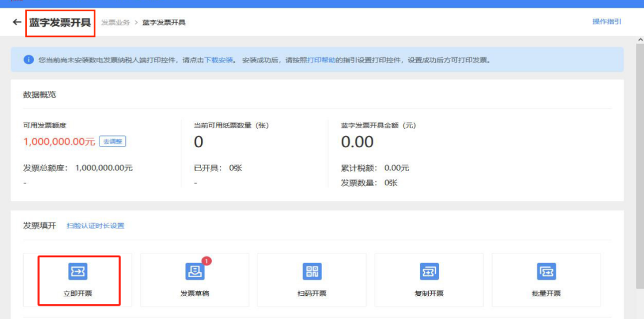Viewport: 644px width, 319px height.
Task: Click the 可用发票额度 label
Action: 45,126
